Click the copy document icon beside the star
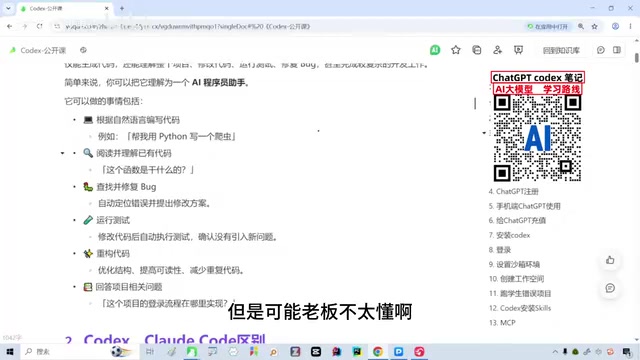The image size is (640, 360). point(476,50)
